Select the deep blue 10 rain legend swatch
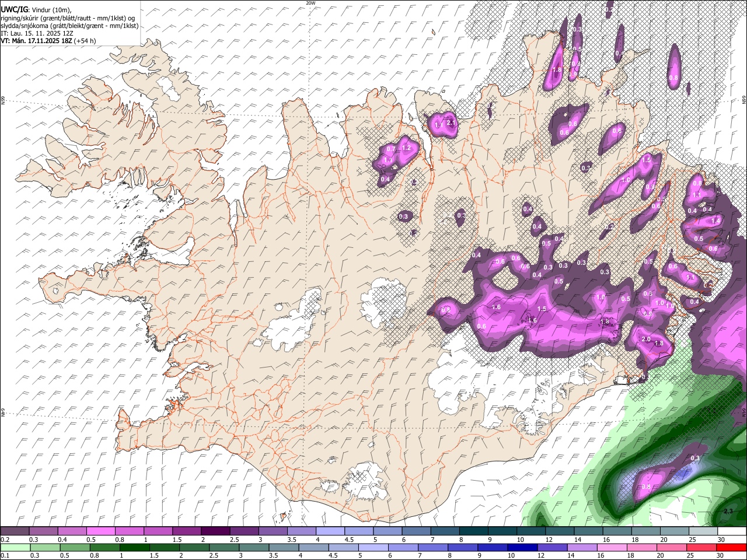 pyautogui.click(x=522, y=547)
